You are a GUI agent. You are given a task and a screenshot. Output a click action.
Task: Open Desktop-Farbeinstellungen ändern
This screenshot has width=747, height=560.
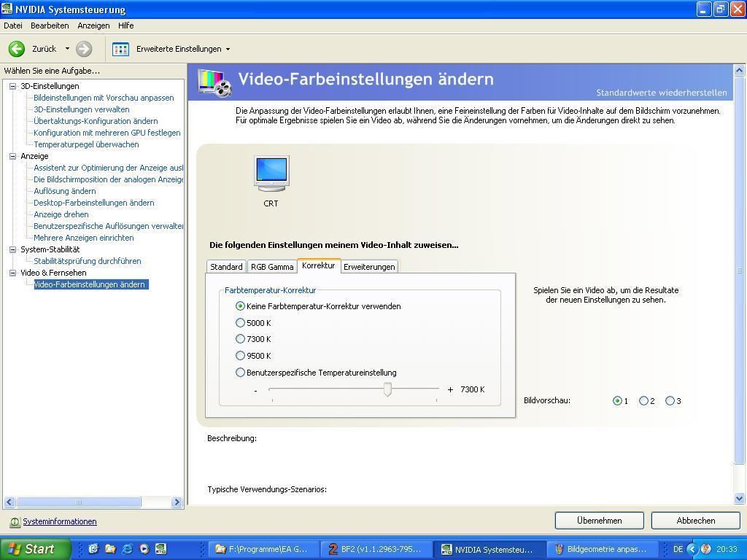click(94, 203)
